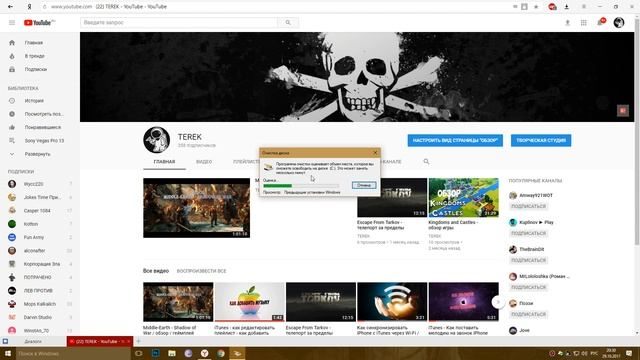Subscribe to Amway921WOT channel
640x360 pixels.
(x=529, y=207)
